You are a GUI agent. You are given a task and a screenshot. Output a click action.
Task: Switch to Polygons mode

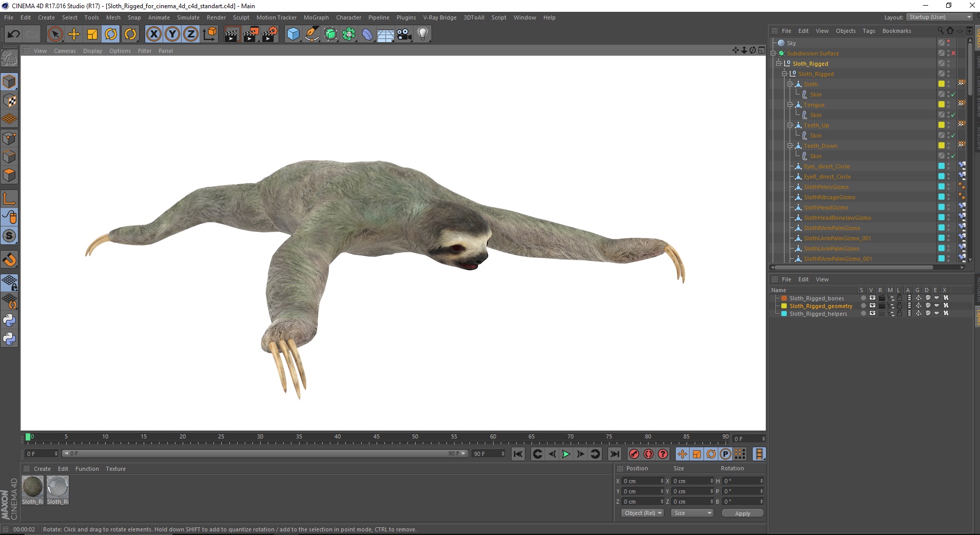point(9,175)
